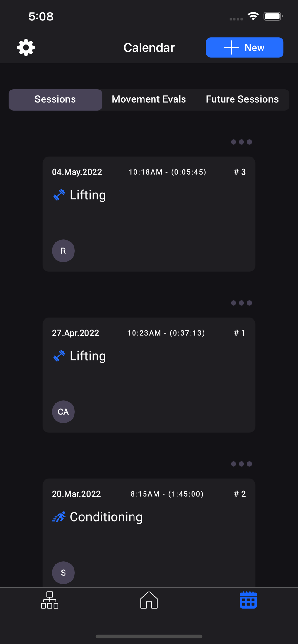Open the Calendar tab bar icon

248,600
